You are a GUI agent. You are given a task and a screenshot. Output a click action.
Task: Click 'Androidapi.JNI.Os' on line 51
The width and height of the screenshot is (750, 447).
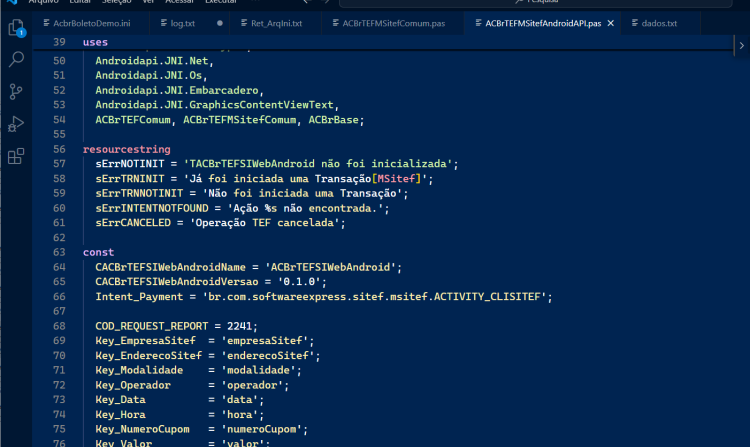tap(148, 76)
